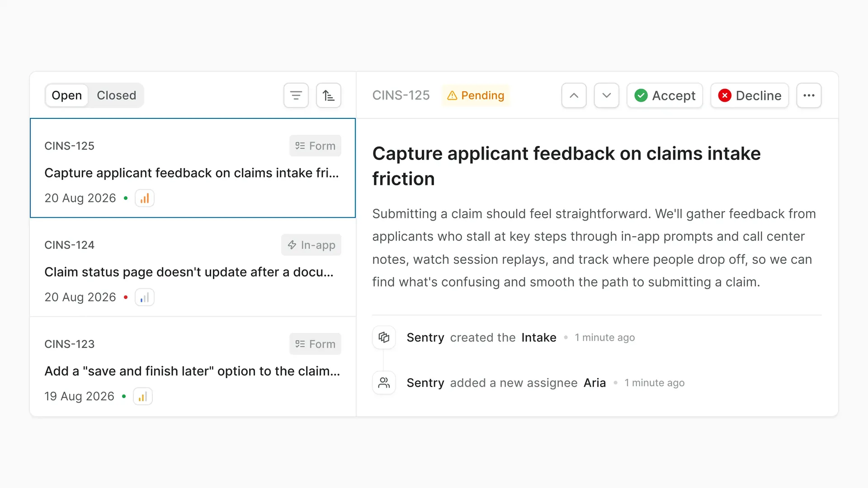Click Sentry in the created Intake entry
This screenshot has height=488, width=868.
(x=425, y=338)
